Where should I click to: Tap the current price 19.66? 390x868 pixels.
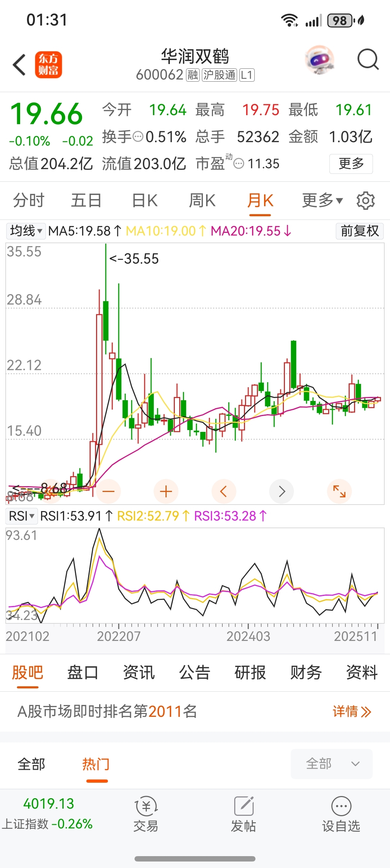(x=46, y=114)
